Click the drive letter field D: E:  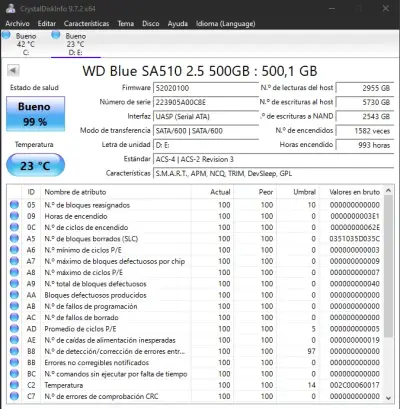click(x=206, y=145)
